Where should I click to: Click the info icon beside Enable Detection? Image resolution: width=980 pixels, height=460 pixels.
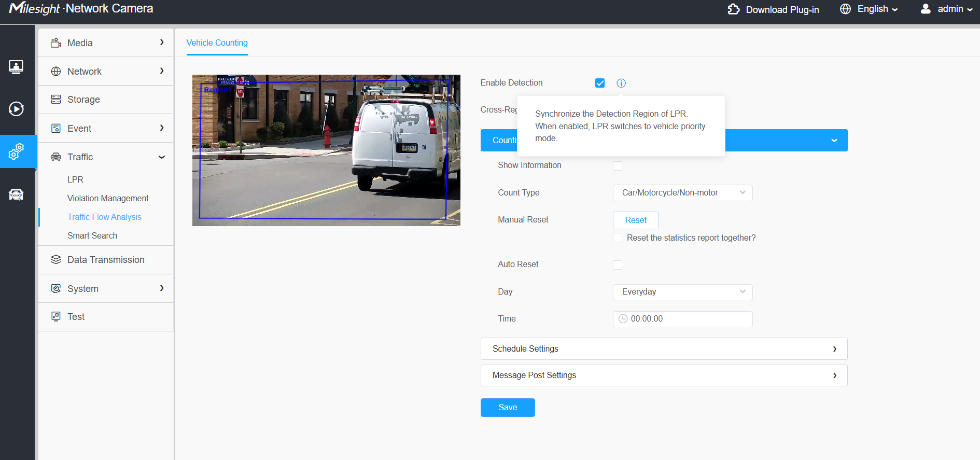621,83
